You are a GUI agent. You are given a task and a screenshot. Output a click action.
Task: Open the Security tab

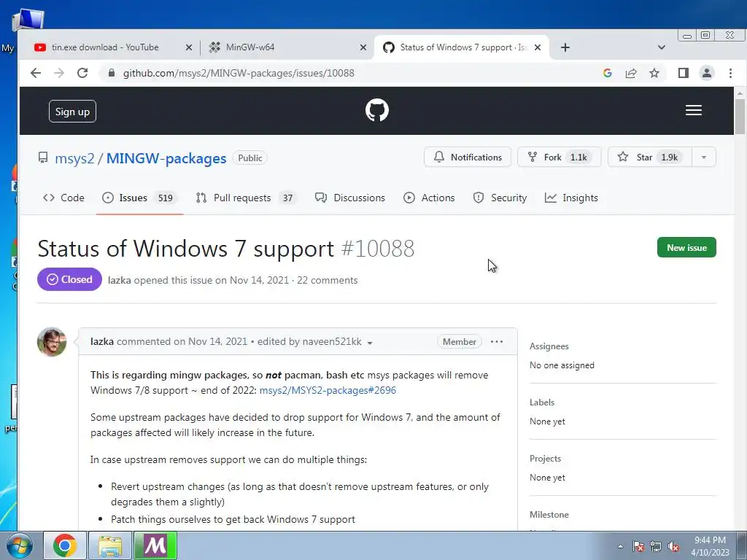[500, 198]
